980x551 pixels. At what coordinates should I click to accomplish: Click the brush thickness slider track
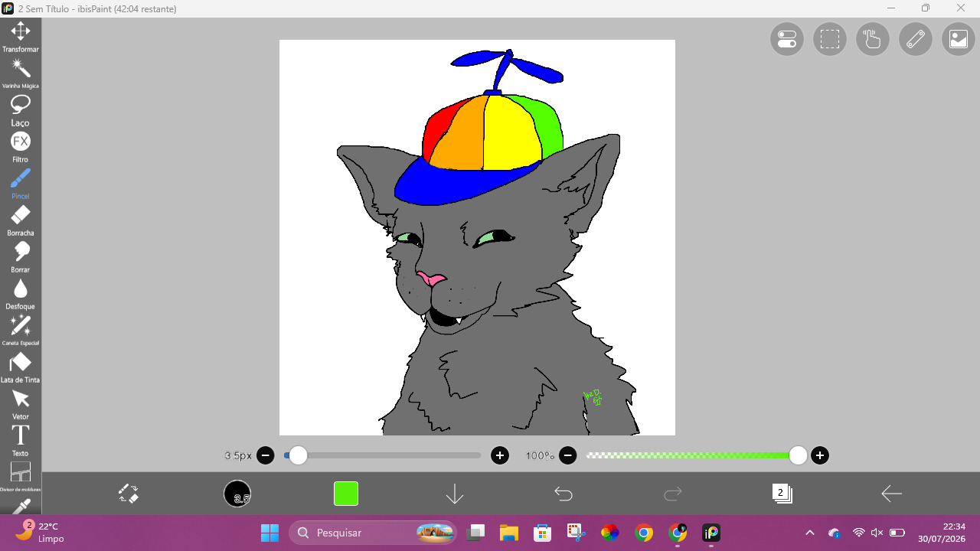382,456
